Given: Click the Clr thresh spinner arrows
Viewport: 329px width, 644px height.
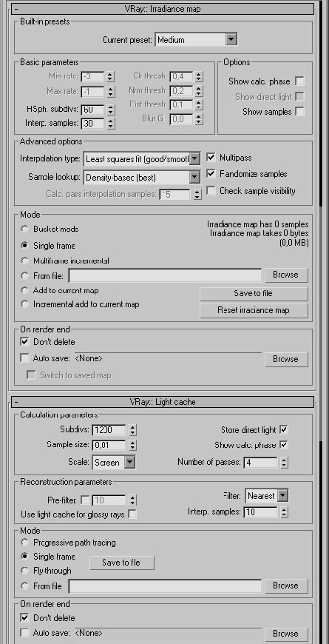Looking at the screenshot, I should pos(199,76).
